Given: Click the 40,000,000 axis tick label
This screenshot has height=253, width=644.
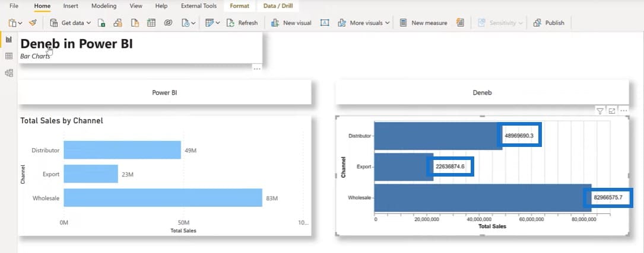Looking at the screenshot, I should [480, 220].
